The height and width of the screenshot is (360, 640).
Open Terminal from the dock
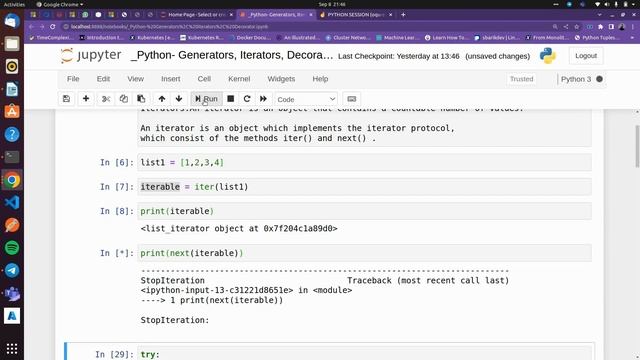(x=12, y=157)
